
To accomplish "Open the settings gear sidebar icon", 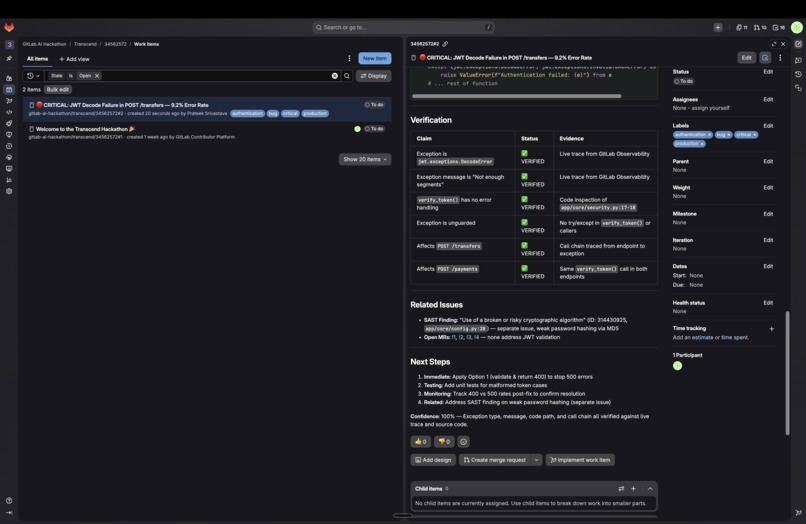I will 9,191.
